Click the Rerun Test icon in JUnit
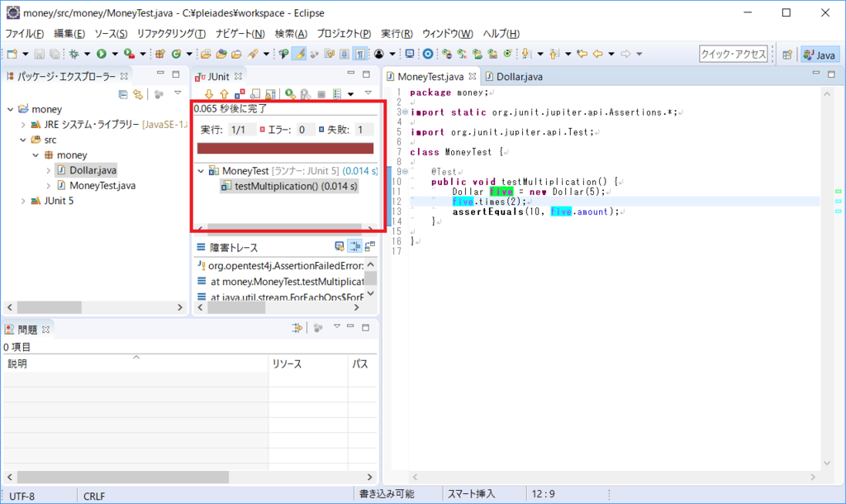Screen dimensions: 846x504 [x=290, y=94]
